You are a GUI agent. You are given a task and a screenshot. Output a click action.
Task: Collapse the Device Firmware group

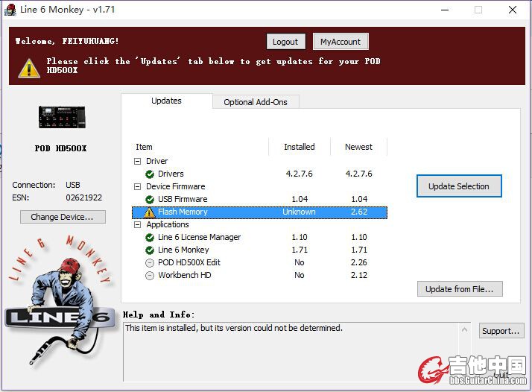pyautogui.click(x=137, y=186)
